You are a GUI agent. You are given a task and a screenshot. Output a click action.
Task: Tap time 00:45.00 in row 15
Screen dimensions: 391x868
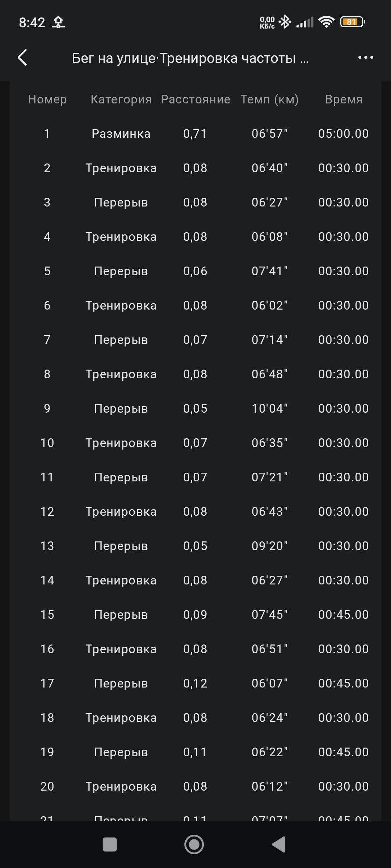tap(343, 614)
